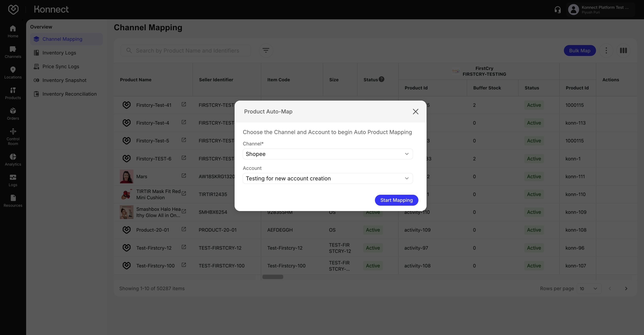Click the TIRTIR12435 seller identifier cell

tap(213, 194)
